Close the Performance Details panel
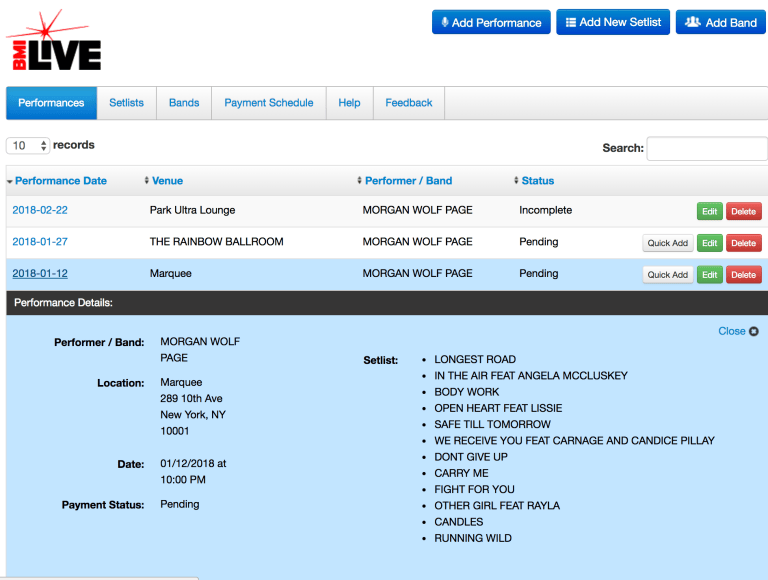The image size is (768, 580). tap(738, 331)
